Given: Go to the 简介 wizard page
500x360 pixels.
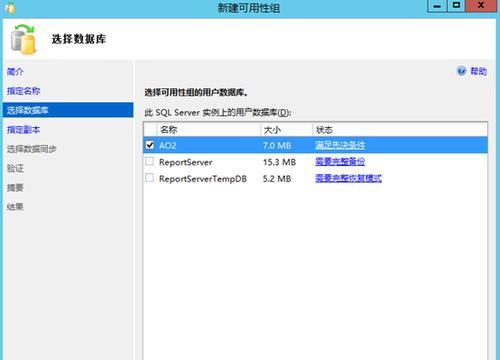Looking at the screenshot, I should coord(15,71).
